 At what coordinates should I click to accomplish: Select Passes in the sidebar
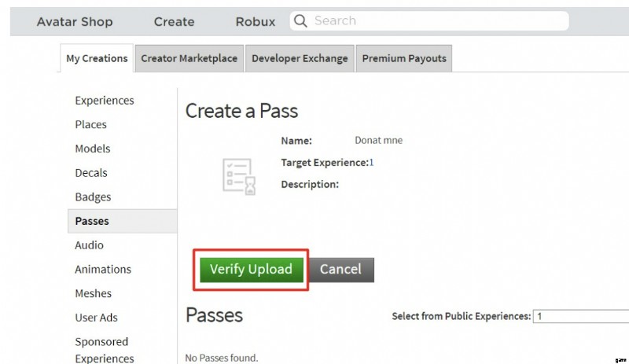pos(92,221)
